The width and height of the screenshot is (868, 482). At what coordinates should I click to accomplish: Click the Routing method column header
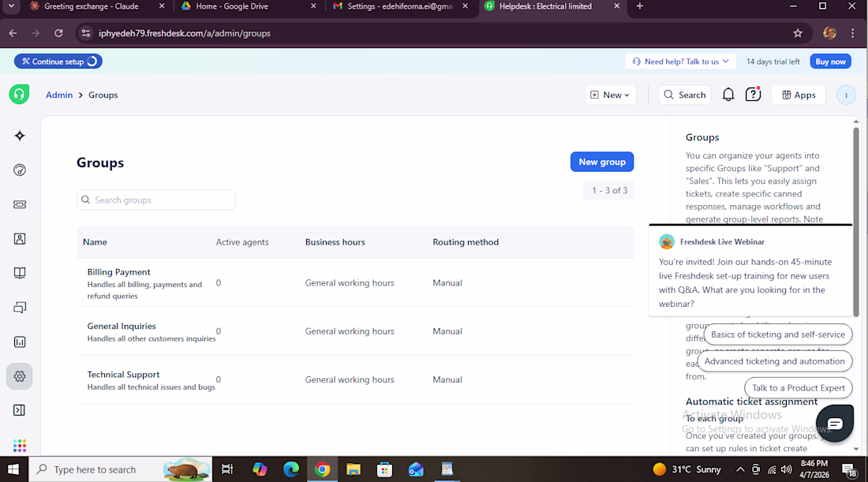click(x=466, y=242)
